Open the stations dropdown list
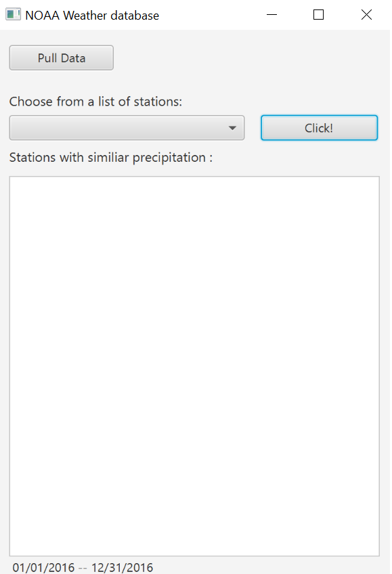Image resolution: width=392 pixels, height=574 pixels. [x=127, y=127]
